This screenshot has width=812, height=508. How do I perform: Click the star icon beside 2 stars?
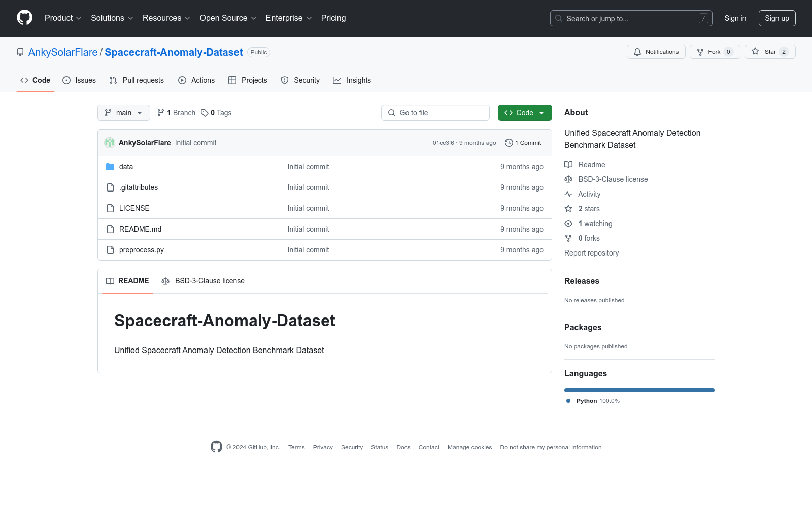568,209
